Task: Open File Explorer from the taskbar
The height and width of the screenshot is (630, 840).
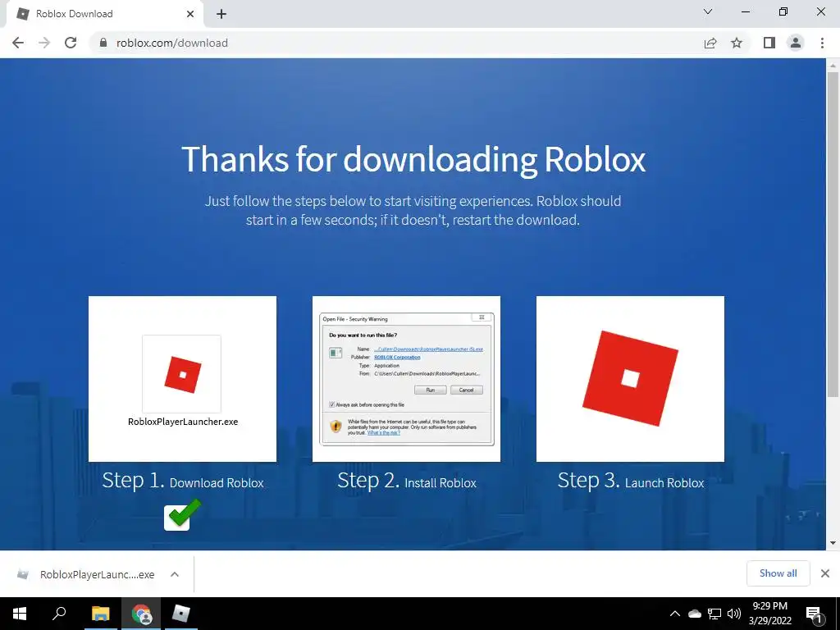Action: pos(100,614)
